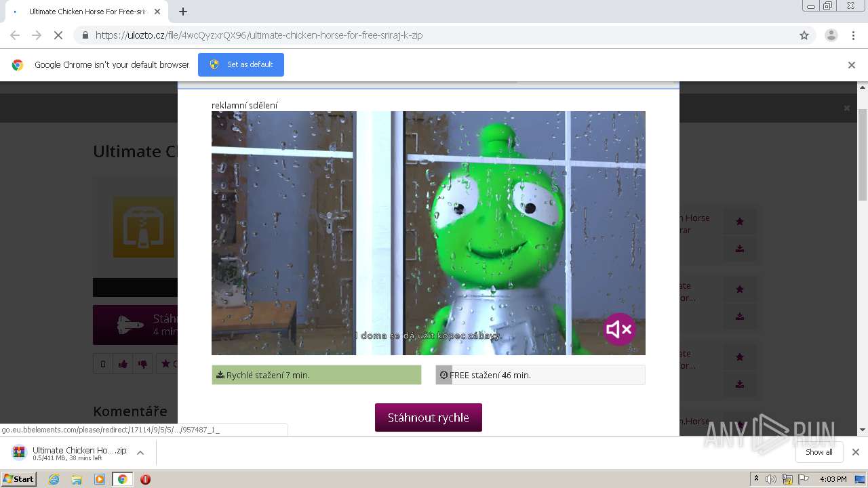This screenshot has width=868, height=488.
Task: Open Windows Explorer folder from taskbar
Action: click(x=77, y=479)
